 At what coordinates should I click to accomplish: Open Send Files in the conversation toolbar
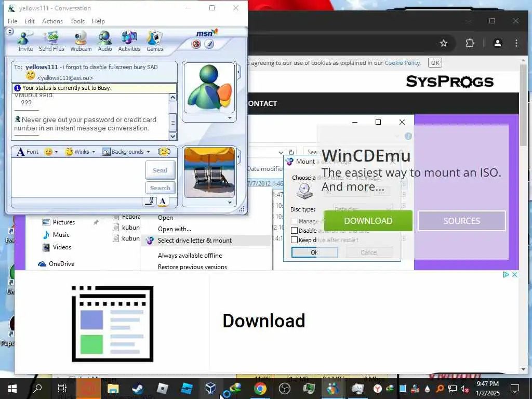tap(51, 42)
